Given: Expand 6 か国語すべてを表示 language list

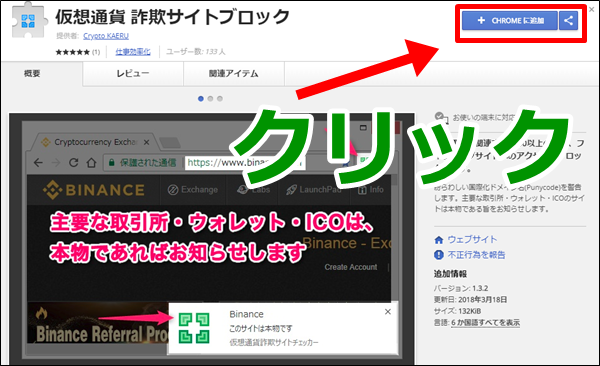Looking at the screenshot, I should click(485, 323).
